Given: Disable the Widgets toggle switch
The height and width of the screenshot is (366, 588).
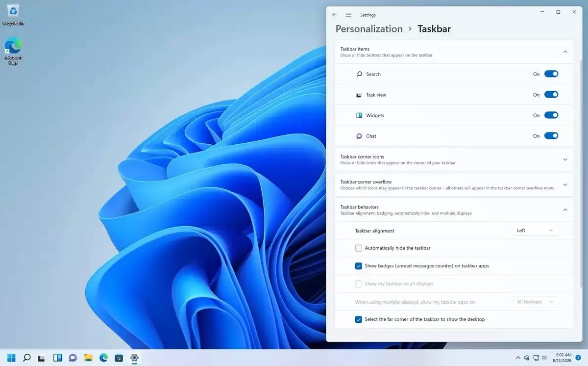Looking at the screenshot, I should (551, 115).
